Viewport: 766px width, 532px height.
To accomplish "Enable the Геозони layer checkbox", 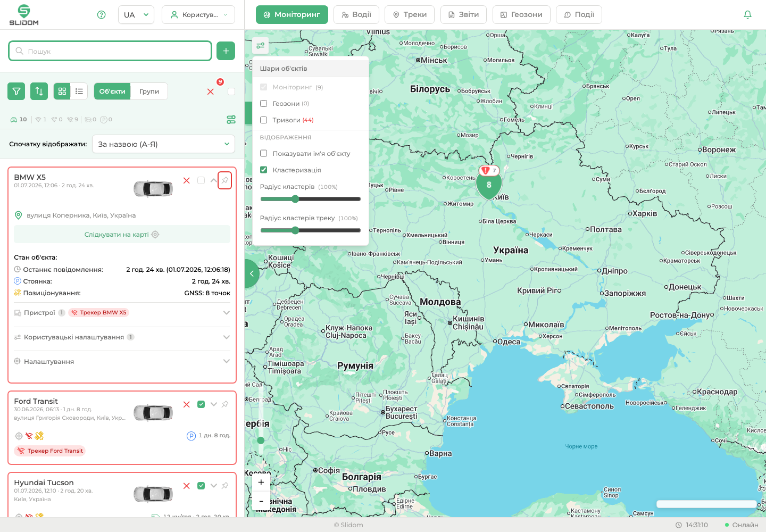I will click(x=263, y=104).
